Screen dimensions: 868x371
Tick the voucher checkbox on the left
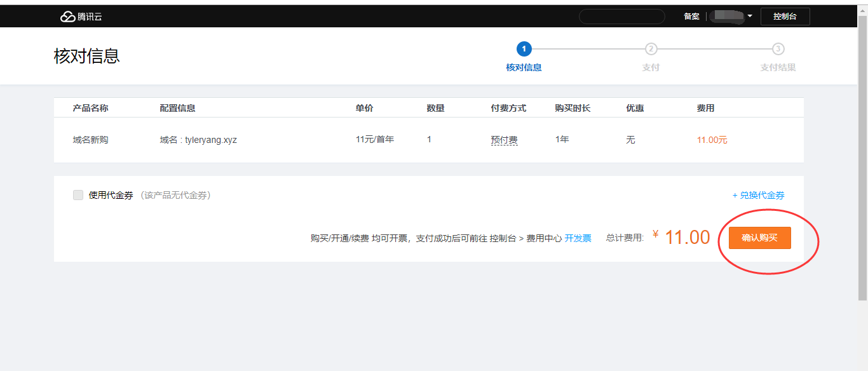pos(78,195)
